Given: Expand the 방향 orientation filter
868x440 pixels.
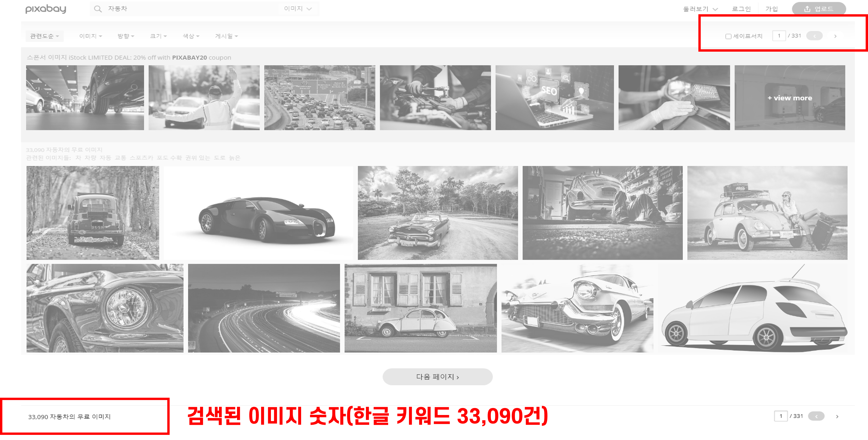Looking at the screenshot, I should 126,36.
